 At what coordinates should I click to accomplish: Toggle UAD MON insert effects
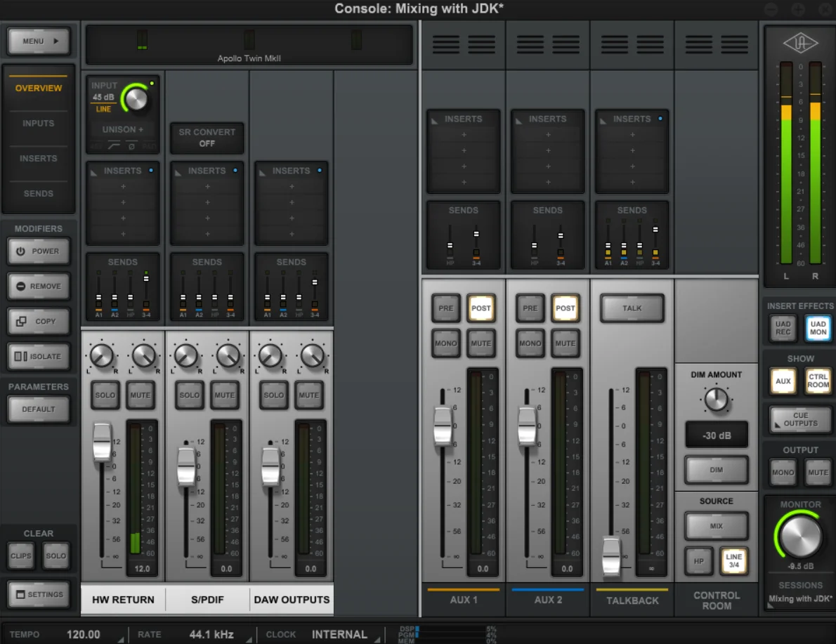coord(818,328)
